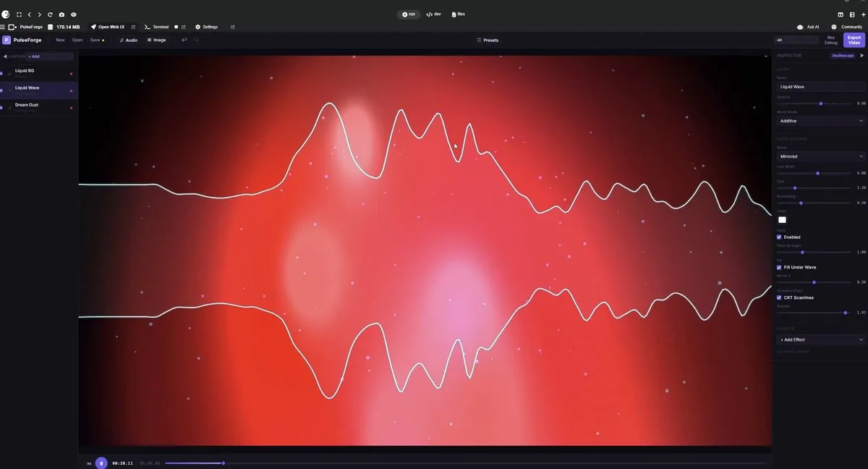Click the skip-to-start icon in transport bar

point(89,463)
